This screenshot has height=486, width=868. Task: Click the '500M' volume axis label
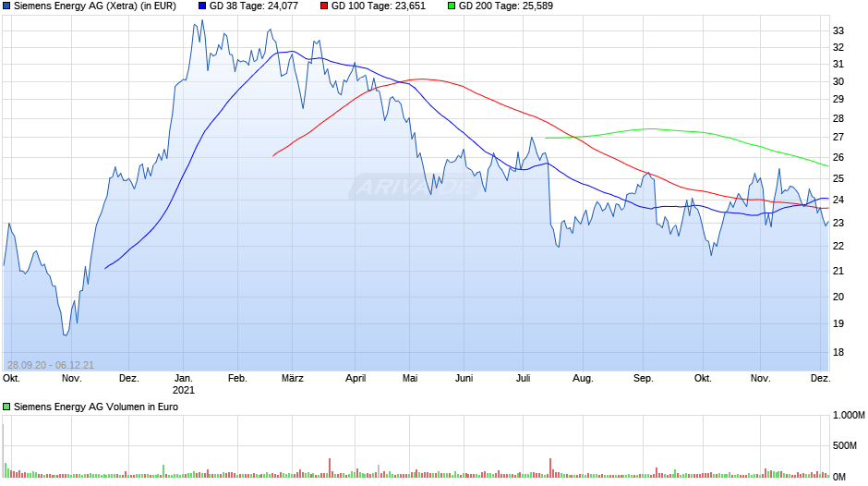click(844, 446)
